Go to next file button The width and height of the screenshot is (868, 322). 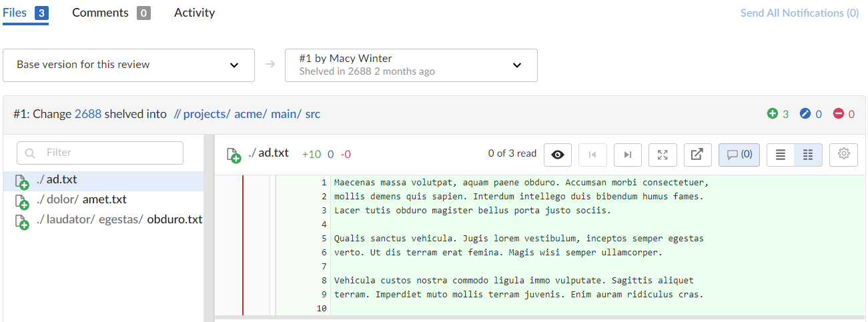tap(627, 155)
